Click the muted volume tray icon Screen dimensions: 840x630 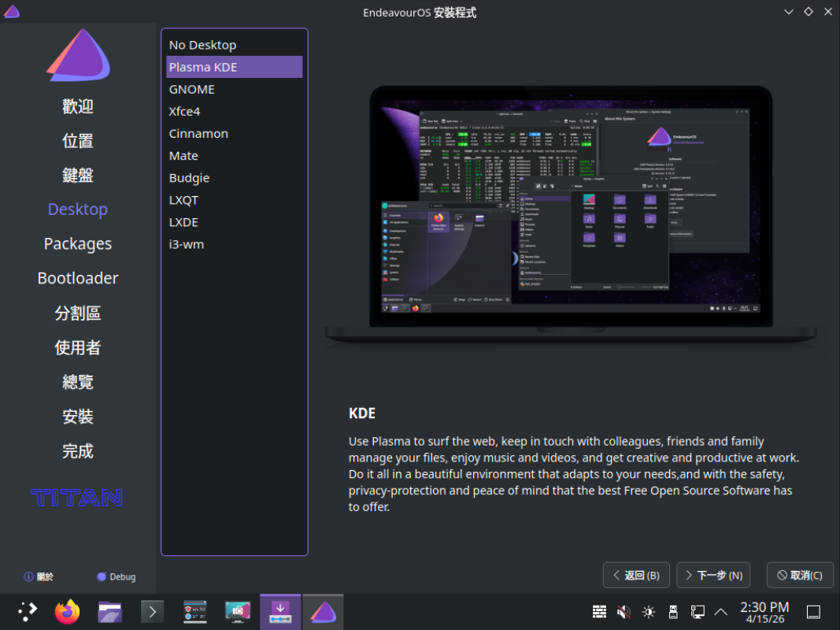[624, 612]
